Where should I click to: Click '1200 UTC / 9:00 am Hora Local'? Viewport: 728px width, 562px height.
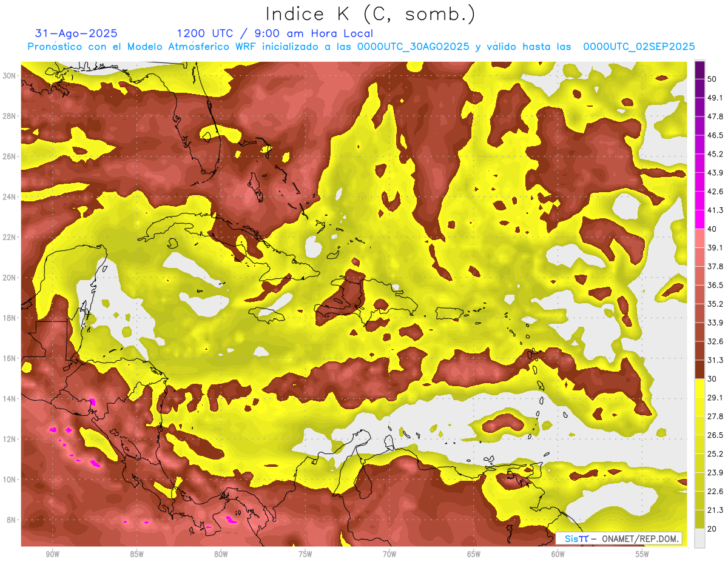point(275,33)
